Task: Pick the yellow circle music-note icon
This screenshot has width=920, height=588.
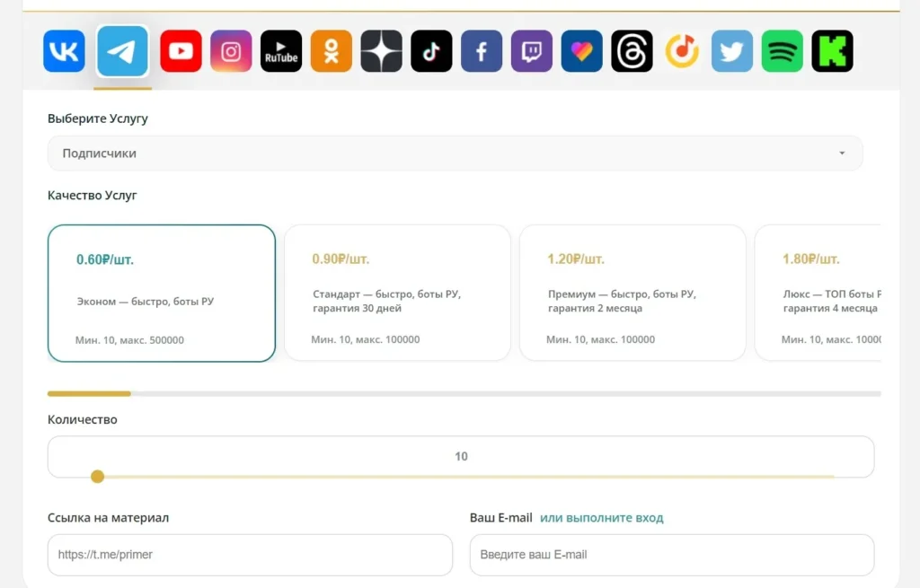Action: coord(683,51)
